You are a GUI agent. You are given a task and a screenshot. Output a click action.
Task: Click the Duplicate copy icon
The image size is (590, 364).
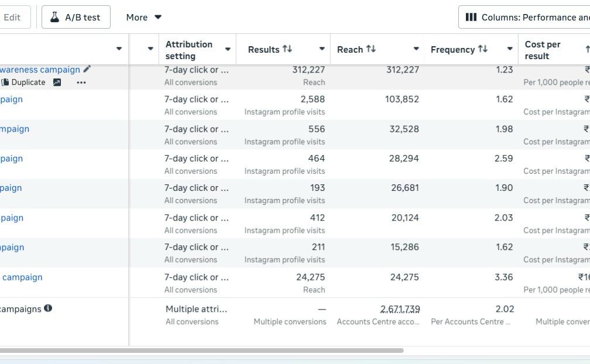coord(5,82)
